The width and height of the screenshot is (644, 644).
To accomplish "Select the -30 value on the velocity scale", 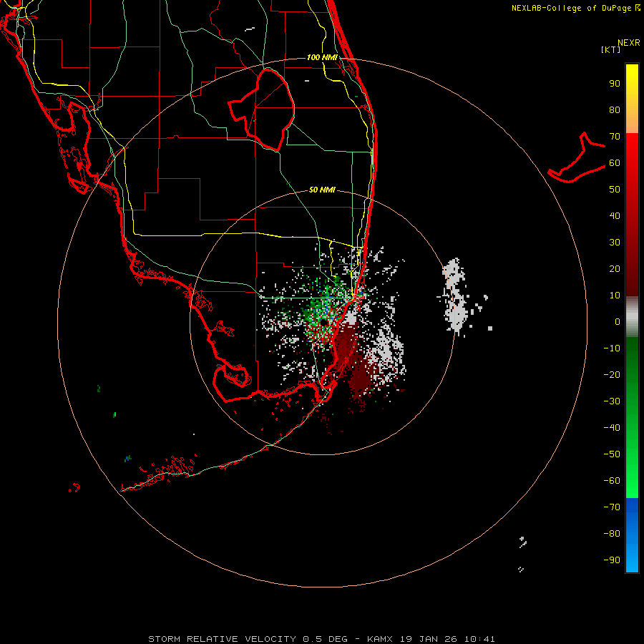I will click(612, 401).
